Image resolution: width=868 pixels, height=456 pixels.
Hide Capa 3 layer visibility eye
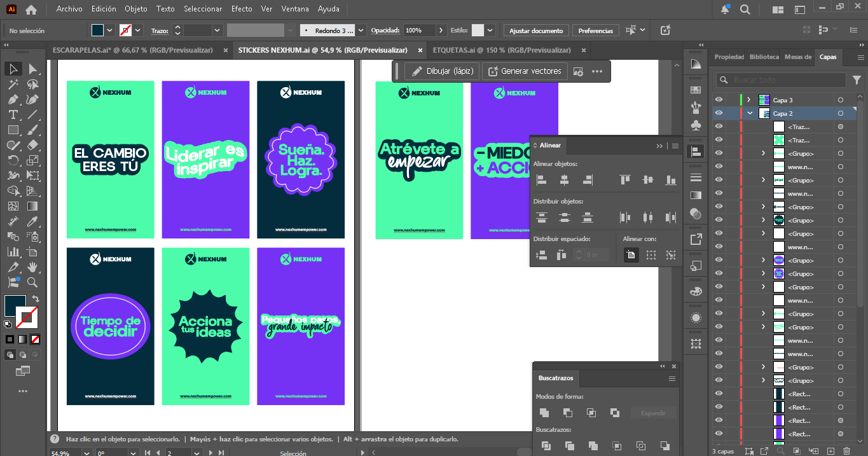719,100
